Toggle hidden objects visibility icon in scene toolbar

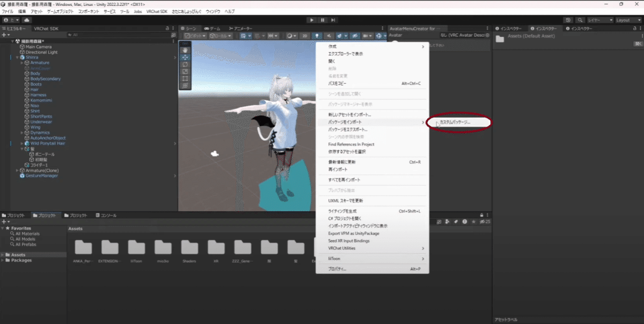tap(355, 36)
